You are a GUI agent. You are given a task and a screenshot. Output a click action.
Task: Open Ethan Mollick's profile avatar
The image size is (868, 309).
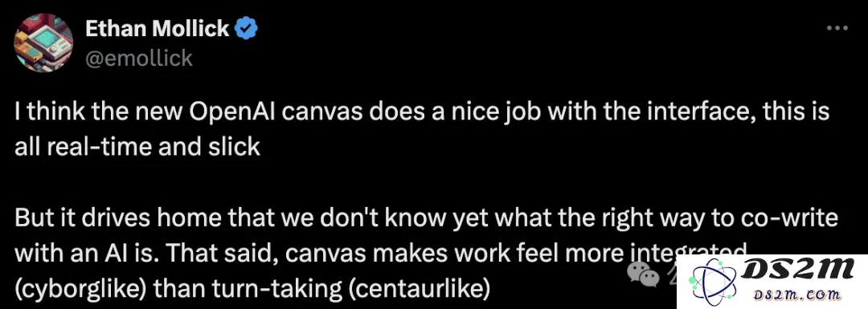[43, 43]
